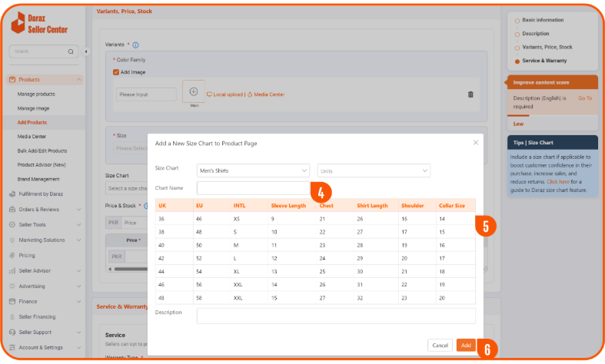Viewport: 605px width, 364px height.
Task: Toggle the Add Image checkbox
Action: pyautogui.click(x=116, y=72)
